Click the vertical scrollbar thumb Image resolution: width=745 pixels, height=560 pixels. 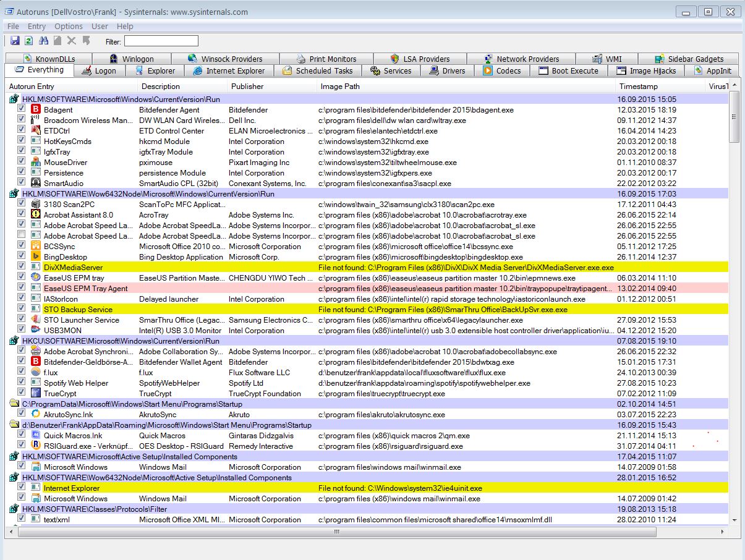pyautogui.click(x=734, y=117)
